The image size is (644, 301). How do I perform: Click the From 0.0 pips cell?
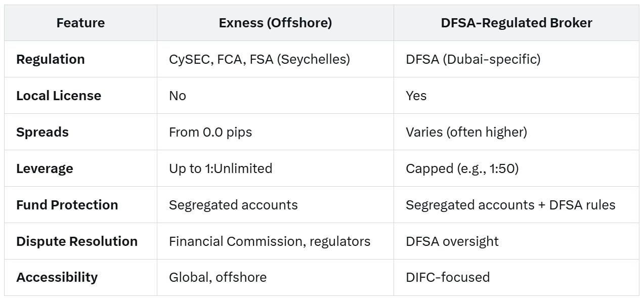210,132
